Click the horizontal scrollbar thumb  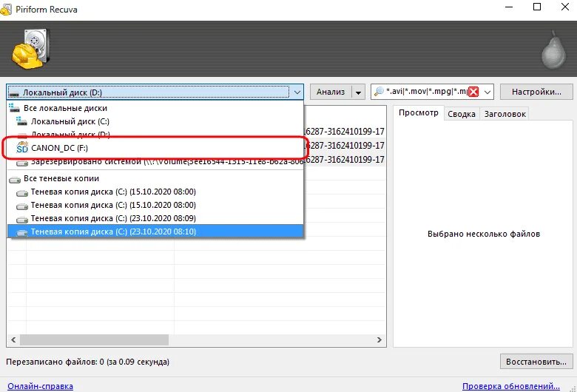(x=94, y=339)
